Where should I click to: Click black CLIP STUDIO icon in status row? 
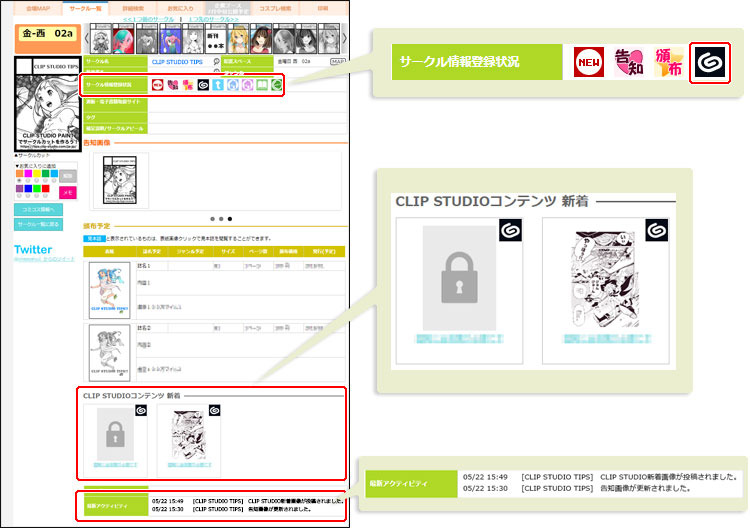(x=203, y=85)
